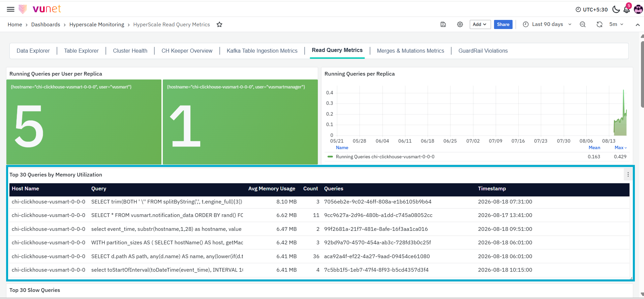Image resolution: width=644 pixels, height=299 pixels.
Task: Click the zoom out time range icon
Action: [583, 24]
